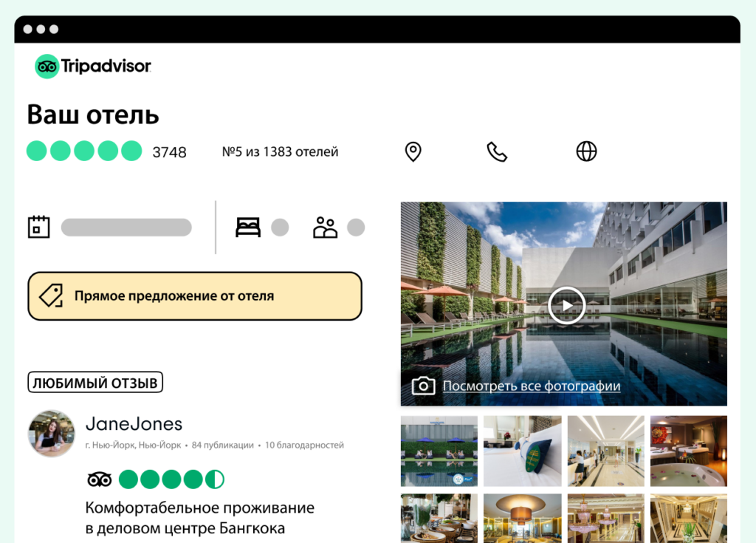Click the camera icon on main photo

(423, 386)
